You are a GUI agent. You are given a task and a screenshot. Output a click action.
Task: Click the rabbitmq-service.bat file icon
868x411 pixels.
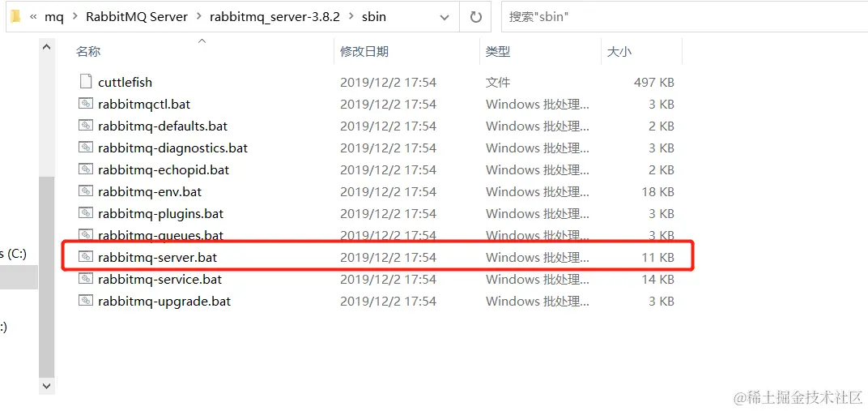(85, 279)
